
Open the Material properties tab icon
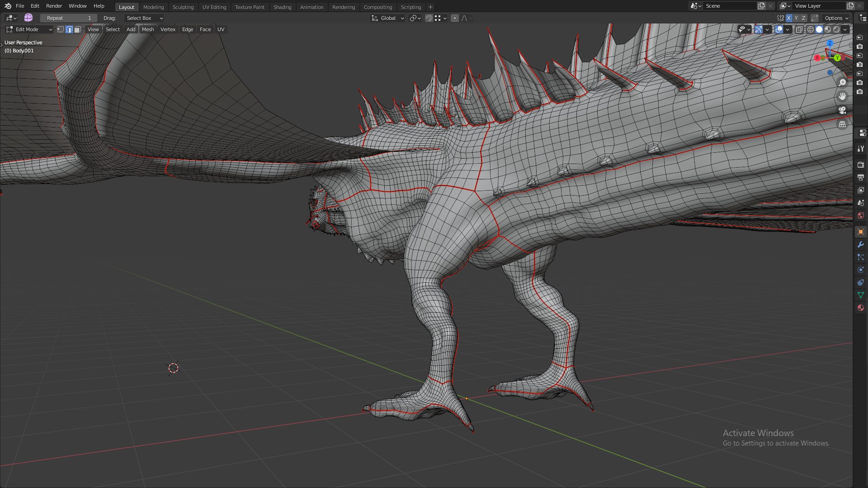click(860, 308)
